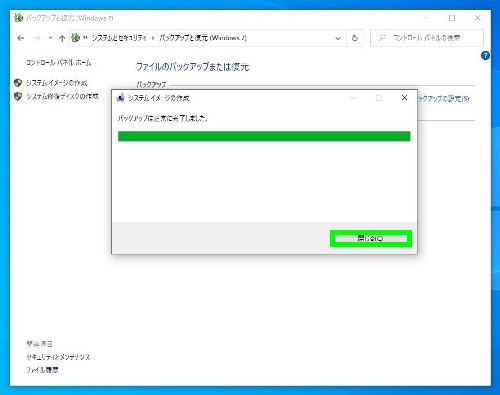500x395 pixels.
Task: Click the バックアップは正常に完了しました message
Action: 163,118
